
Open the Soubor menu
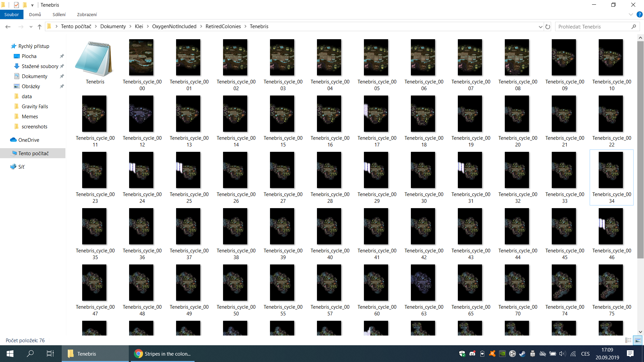coord(11,14)
